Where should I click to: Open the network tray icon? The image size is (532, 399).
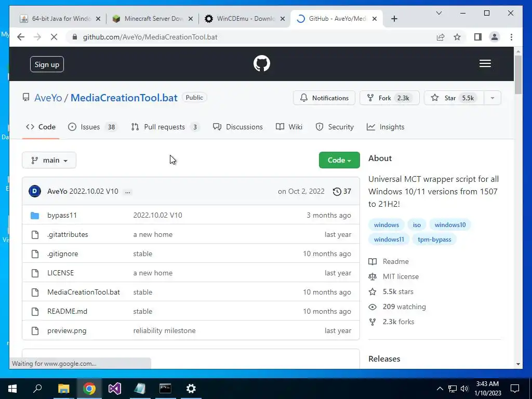click(x=453, y=389)
